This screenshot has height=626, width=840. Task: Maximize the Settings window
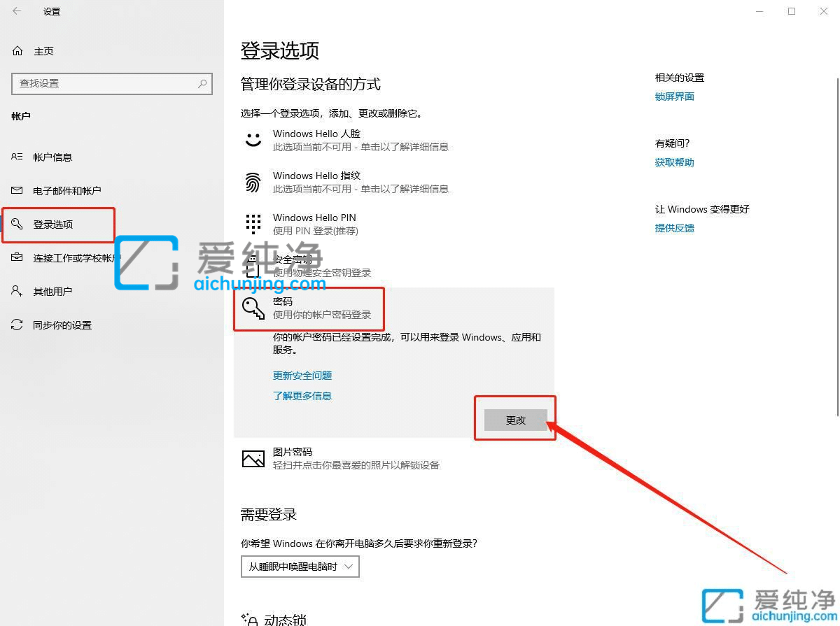pos(792,11)
